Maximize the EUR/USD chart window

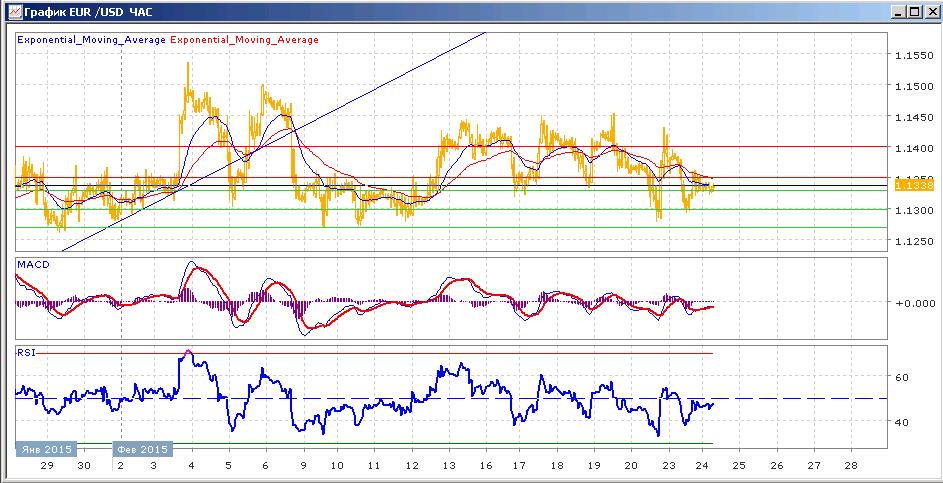tap(914, 11)
